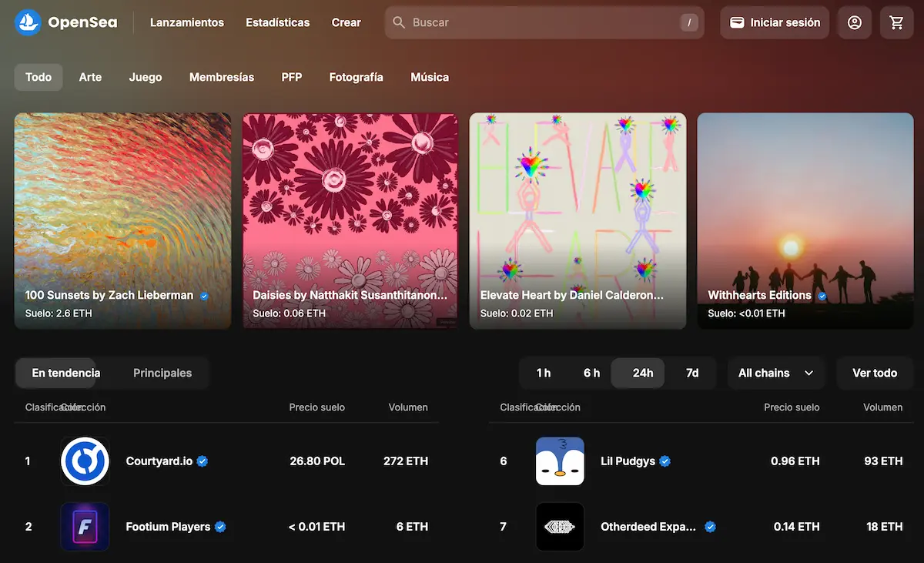Image resolution: width=924 pixels, height=563 pixels.
Task: Select the Principales toggle
Action: tap(162, 373)
